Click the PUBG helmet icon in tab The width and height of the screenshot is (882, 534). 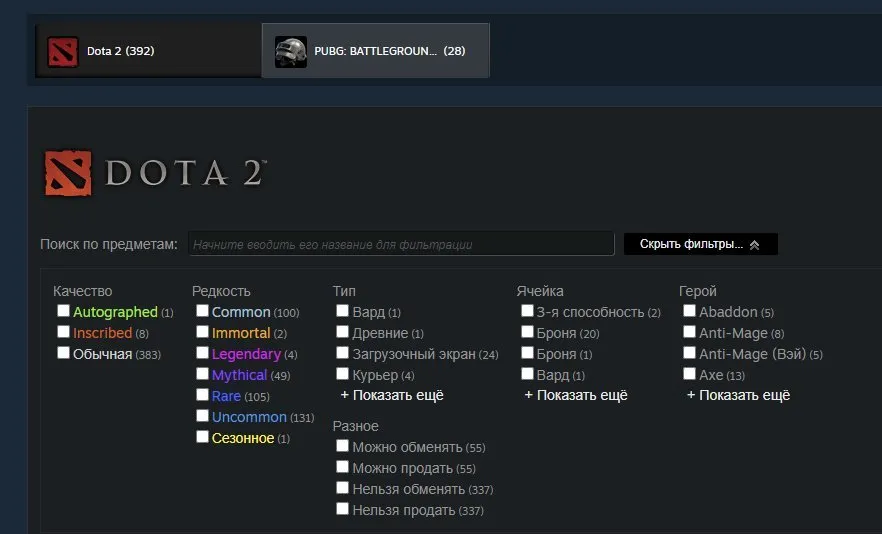(291, 52)
